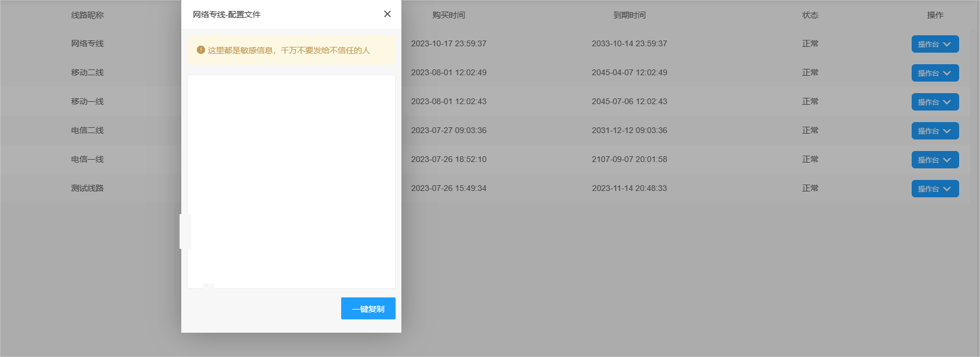Select the 测试线路 row name
This screenshot has height=357, width=980.
87,188
